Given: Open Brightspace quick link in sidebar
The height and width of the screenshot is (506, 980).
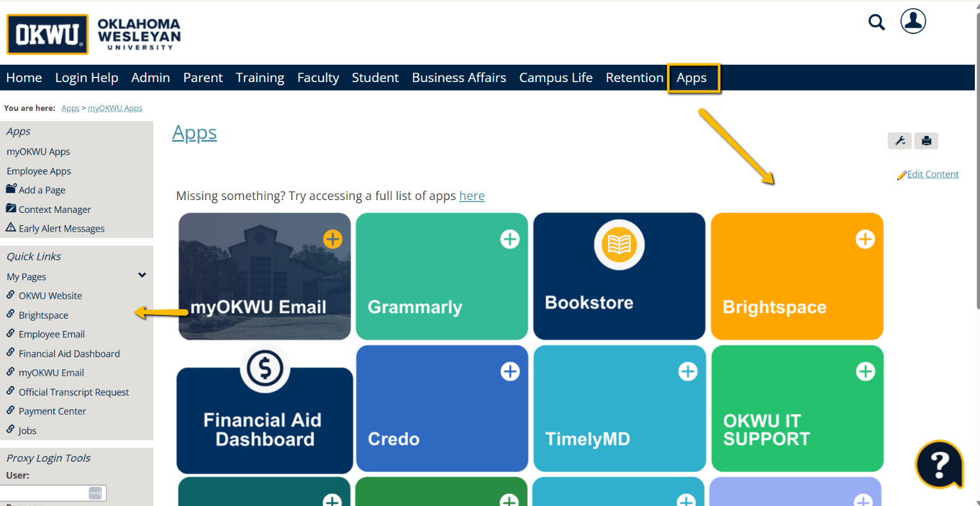Looking at the screenshot, I should point(44,315).
